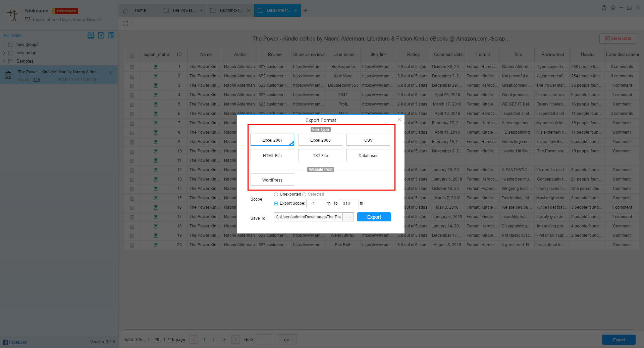Close The Power... tab with its X
The image size is (644, 348).
pyautogui.click(x=201, y=10)
